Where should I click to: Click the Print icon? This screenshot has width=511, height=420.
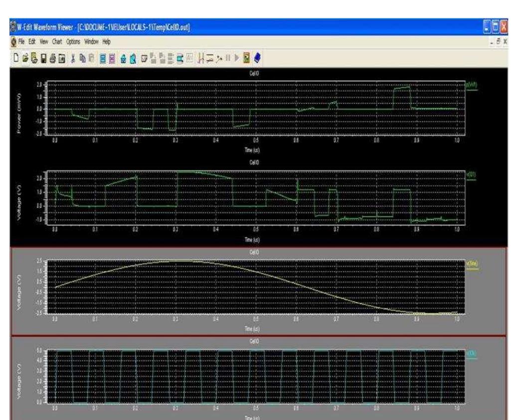[x=52, y=59]
